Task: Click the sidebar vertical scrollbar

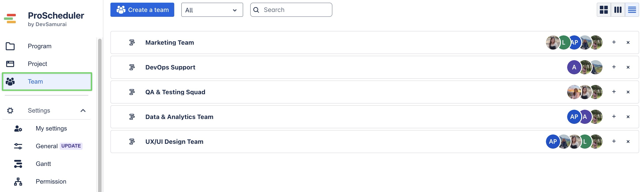Action: pos(100,115)
